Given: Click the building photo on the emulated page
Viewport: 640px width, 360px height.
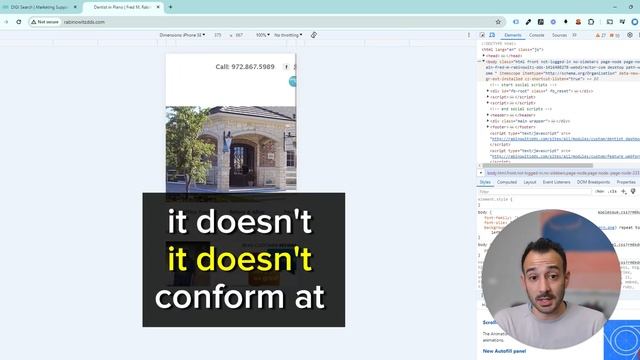Looking at the screenshot, I should (231, 149).
